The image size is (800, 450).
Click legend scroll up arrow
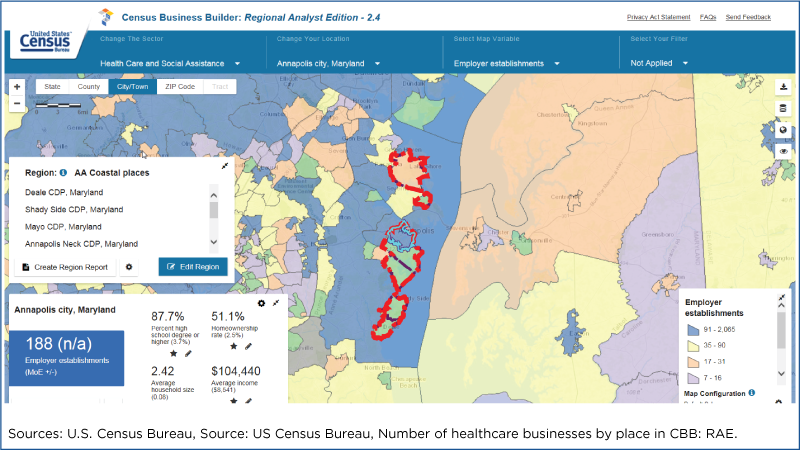tap(781, 305)
